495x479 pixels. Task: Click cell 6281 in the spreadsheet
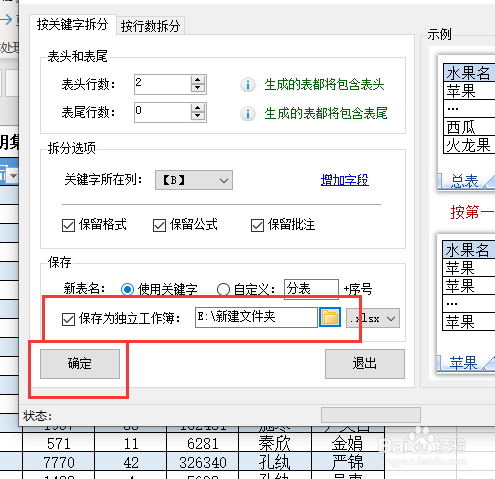point(203,443)
